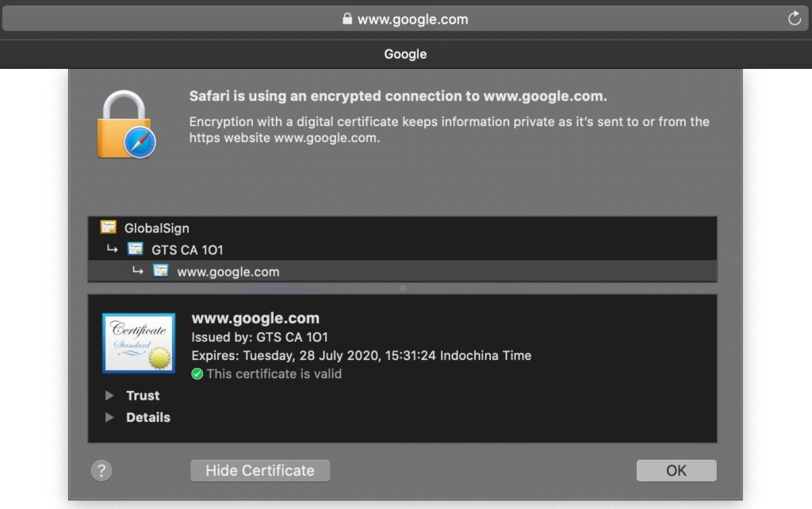
Task: Click the 'Expires: Tuesday, 28 July 2020' line
Action: click(362, 356)
